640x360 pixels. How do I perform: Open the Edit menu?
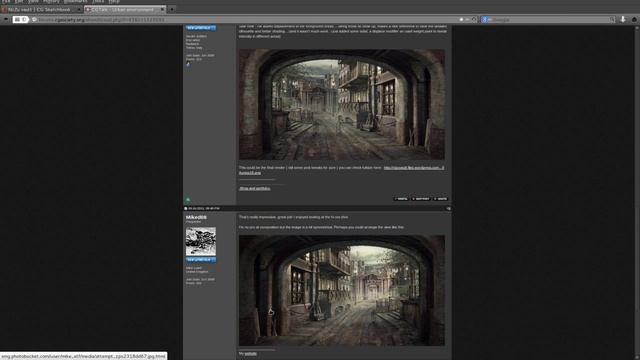[x=19, y=2]
